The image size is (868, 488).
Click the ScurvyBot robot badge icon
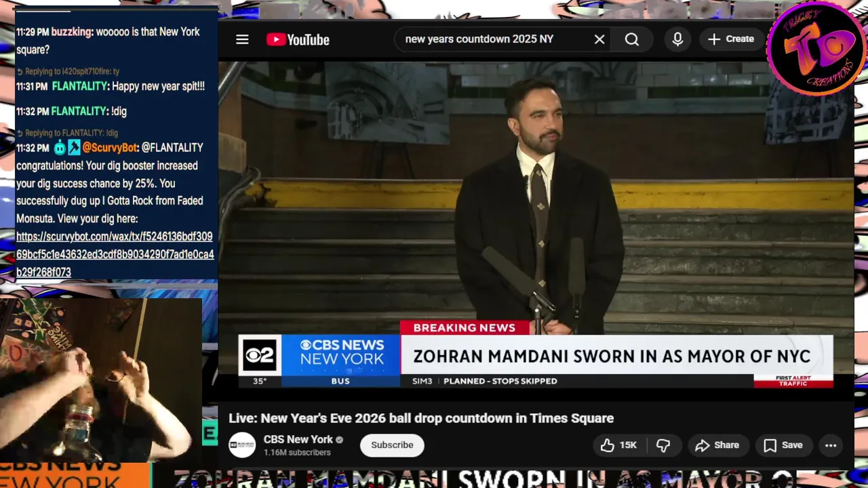[x=60, y=148]
